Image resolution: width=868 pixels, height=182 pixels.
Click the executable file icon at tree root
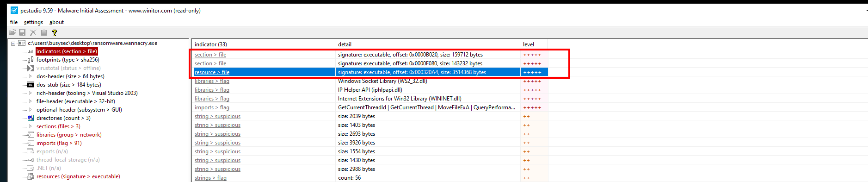tap(21, 43)
